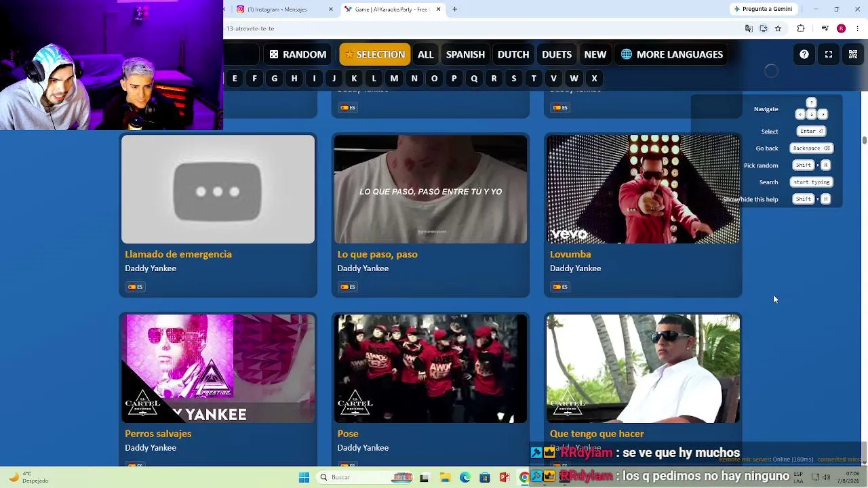Open the browser extensions puzzle icon

click(x=801, y=28)
